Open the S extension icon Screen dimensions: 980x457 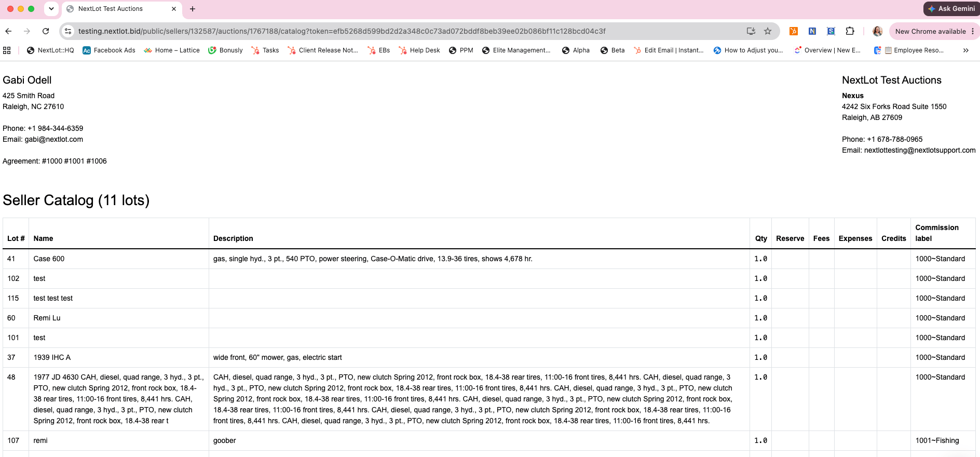point(831,31)
